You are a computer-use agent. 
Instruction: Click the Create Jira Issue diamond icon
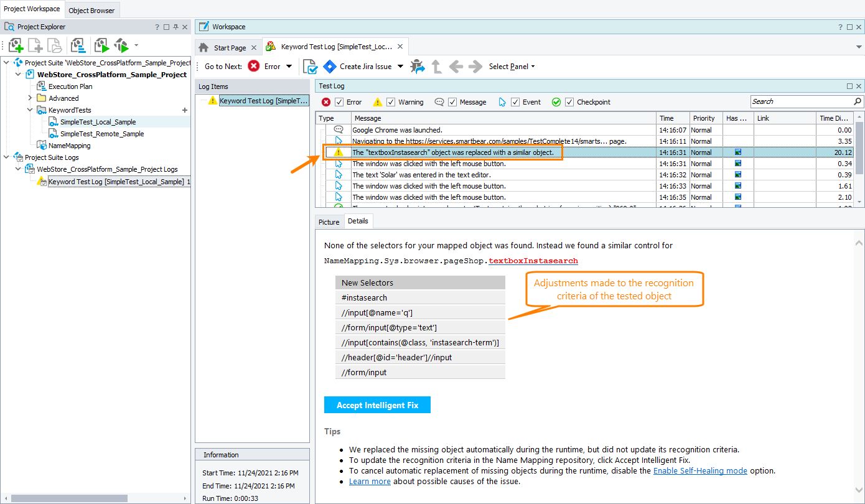point(330,67)
